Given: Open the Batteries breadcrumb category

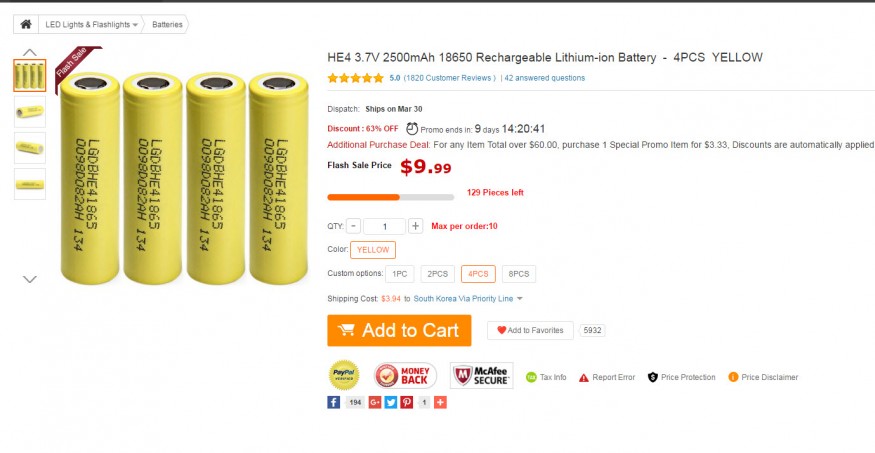Looking at the screenshot, I should pyautogui.click(x=167, y=25).
